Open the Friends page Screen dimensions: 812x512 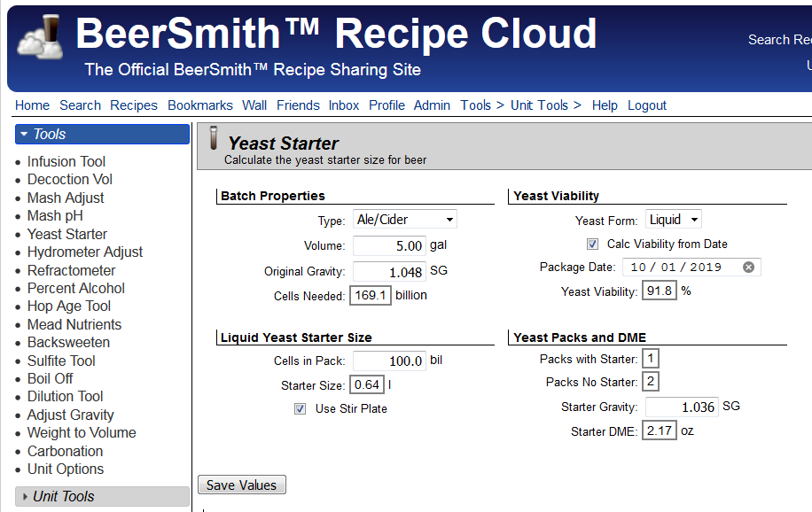coord(298,105)
